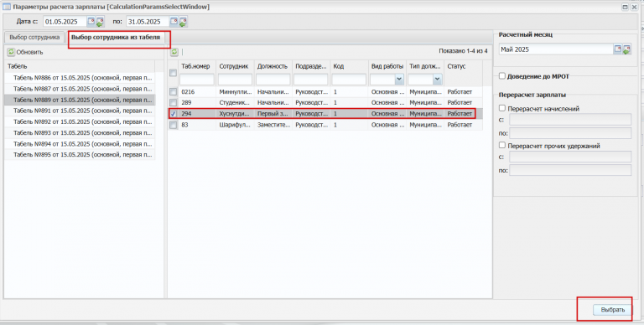Click the по date field 31.05.2025
Image resolution: width=644 pixels, height=325 pixels.
(x=148, y=21)
